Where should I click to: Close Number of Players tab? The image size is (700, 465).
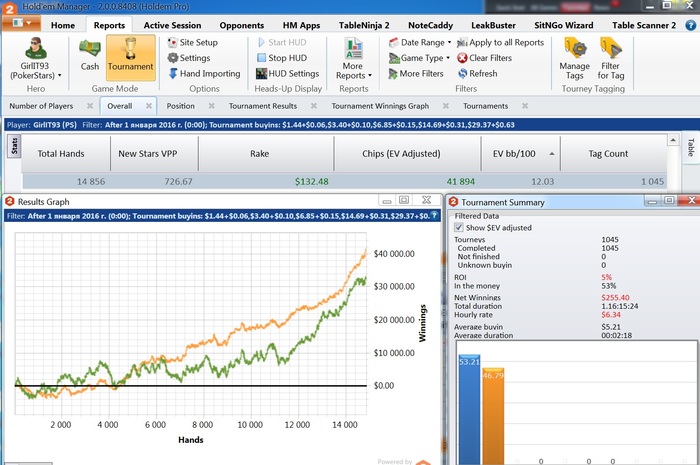pos(90,106)
